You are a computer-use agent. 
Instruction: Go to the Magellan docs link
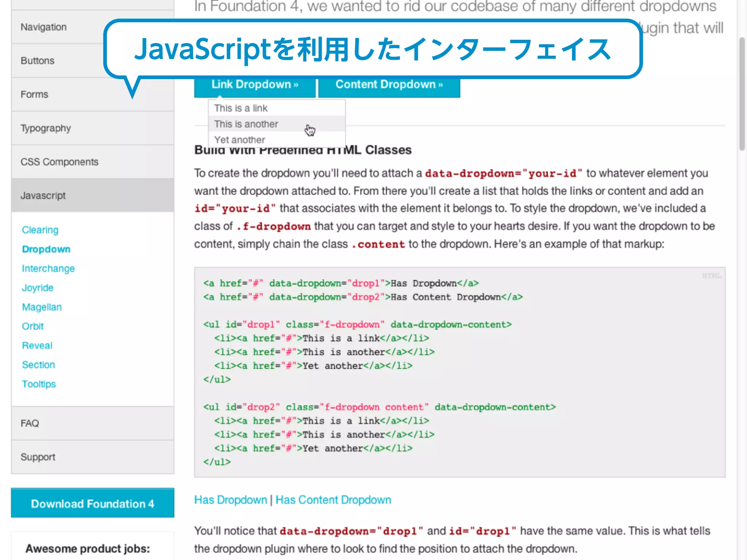[x=42, y=307]
